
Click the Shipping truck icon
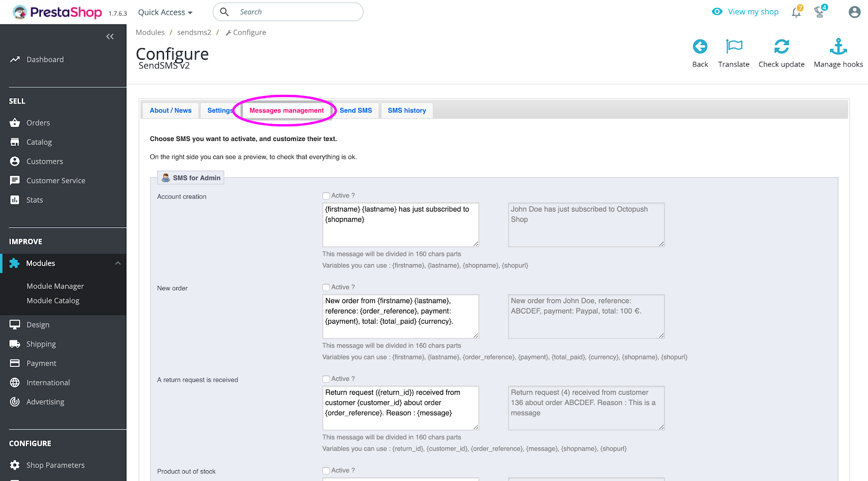(15, 344)
